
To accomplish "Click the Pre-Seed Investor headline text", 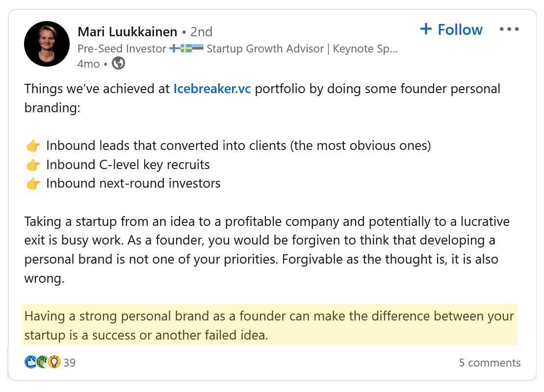I will [x=122, y=49].
